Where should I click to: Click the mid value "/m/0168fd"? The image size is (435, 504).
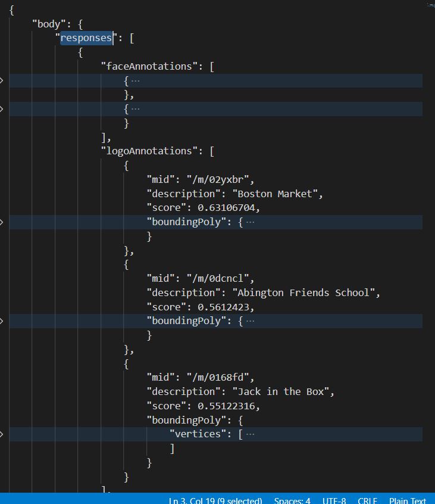pyautogui.click(x=218, y=377)
